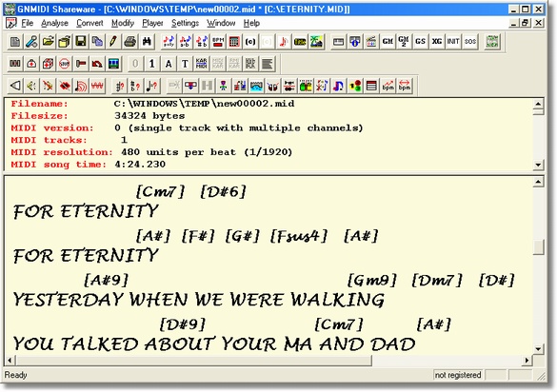Screen dimensions: 557x392
Task: Open the Modify menu
Action: point(123,23)
